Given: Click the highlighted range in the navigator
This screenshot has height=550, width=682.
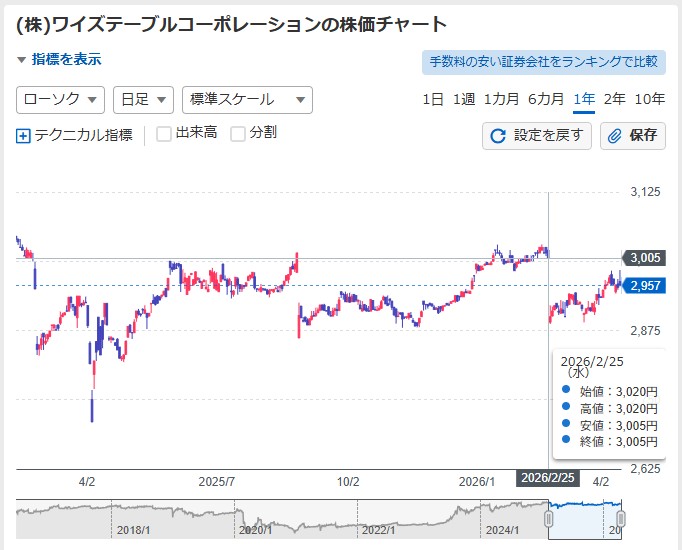Looking at the screenshot, I should tap(585, 520).
